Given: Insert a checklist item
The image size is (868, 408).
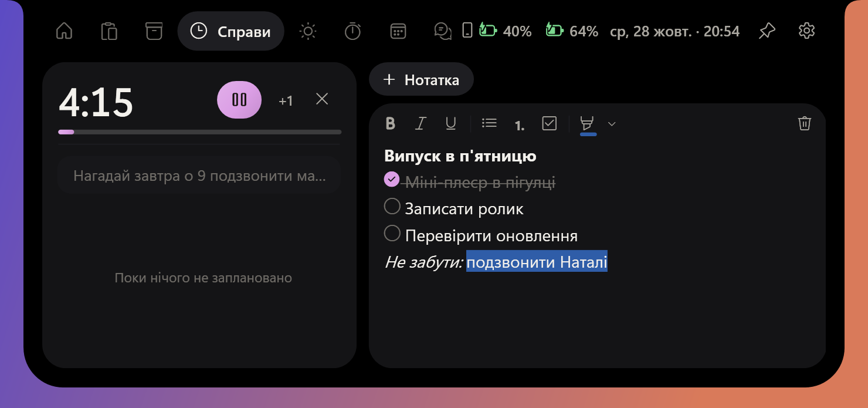Looking at the screenshot, I should point(549,123).
